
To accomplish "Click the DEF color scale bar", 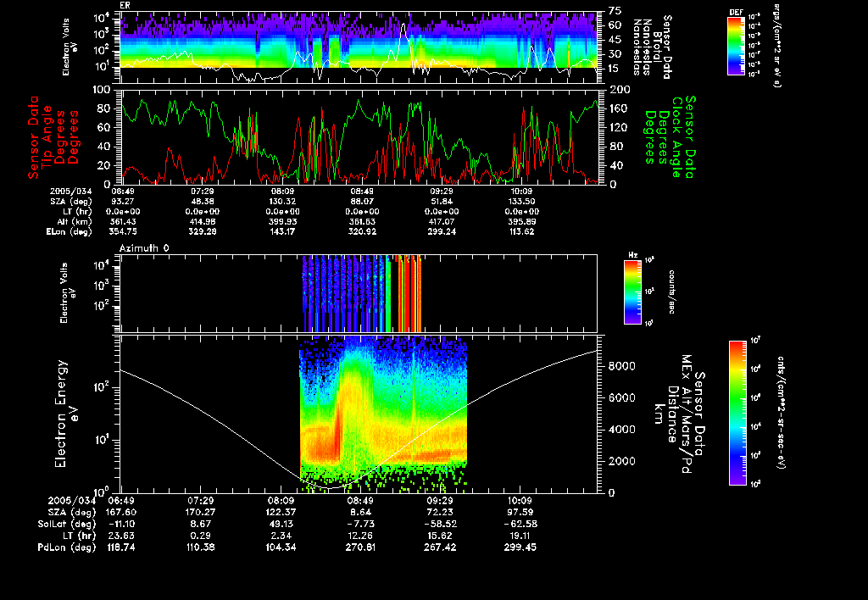I will 736,46.
